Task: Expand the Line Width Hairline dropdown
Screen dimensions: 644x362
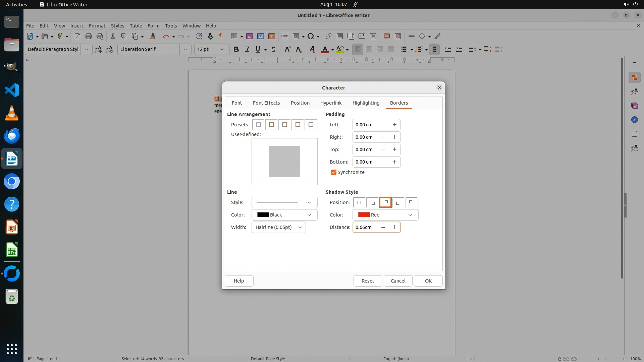Action: click(x=278, y=227)
